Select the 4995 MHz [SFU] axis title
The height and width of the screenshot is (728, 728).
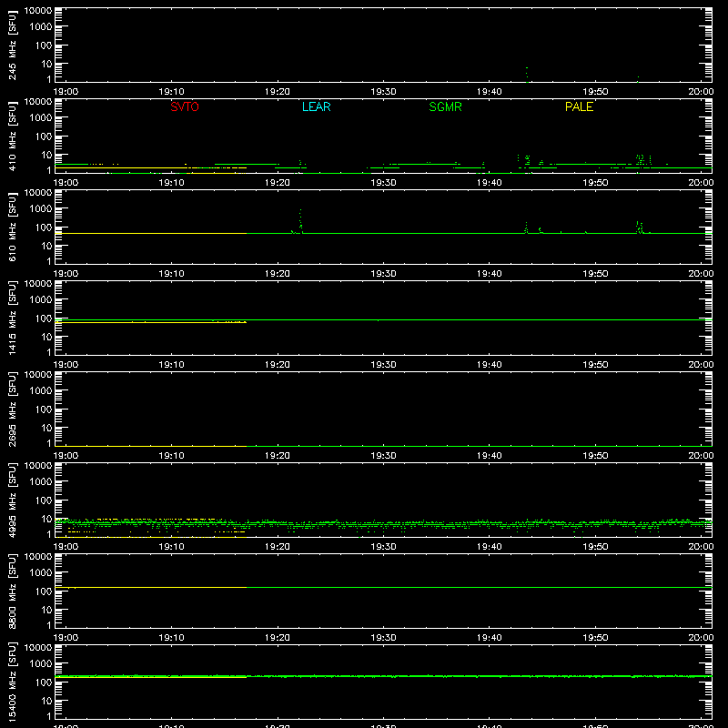pos(12,500)
